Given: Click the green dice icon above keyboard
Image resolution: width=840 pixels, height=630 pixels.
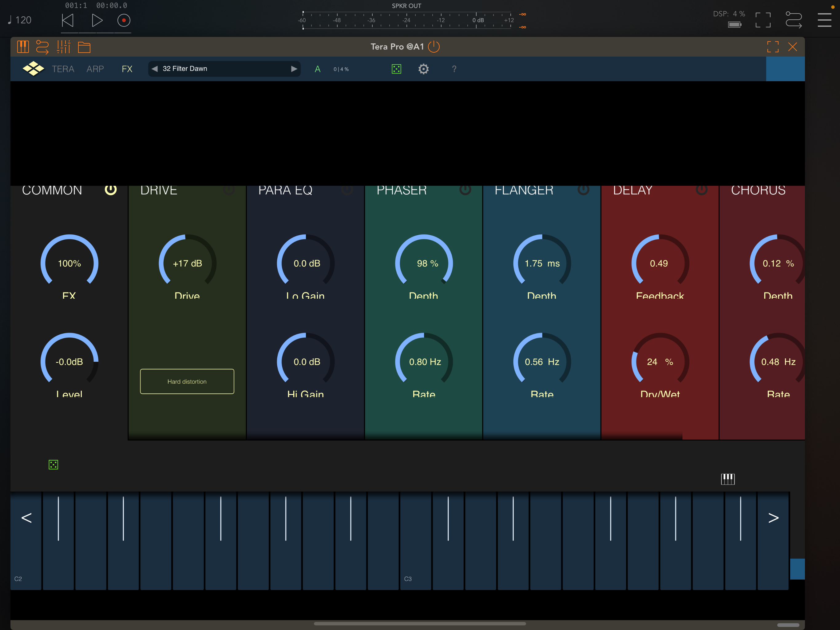Looking at the screenshot, I should pyautogui.click(x=53, y=464).
